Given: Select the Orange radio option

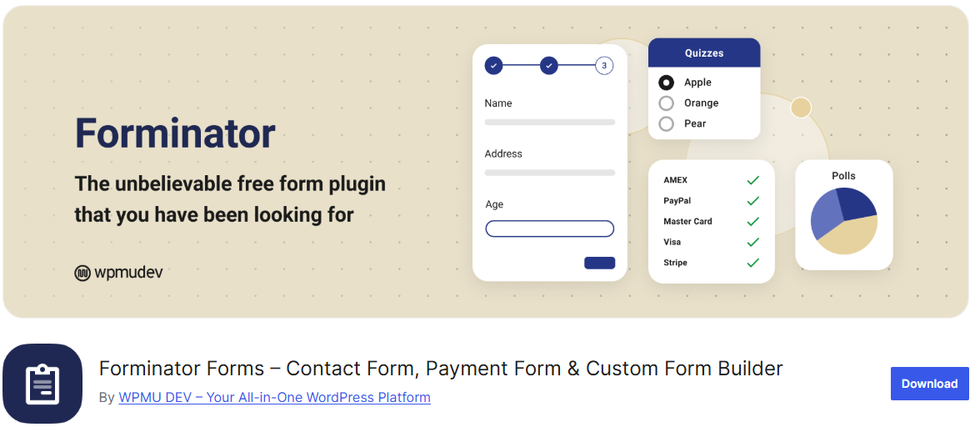Looking at the screenshot, I should coord(667,103).
